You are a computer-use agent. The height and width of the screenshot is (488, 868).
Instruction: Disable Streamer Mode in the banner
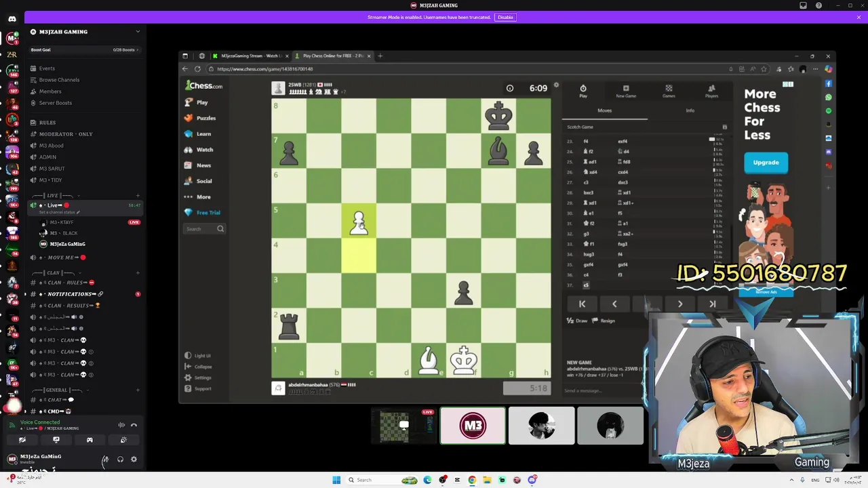tap(505, 17)
